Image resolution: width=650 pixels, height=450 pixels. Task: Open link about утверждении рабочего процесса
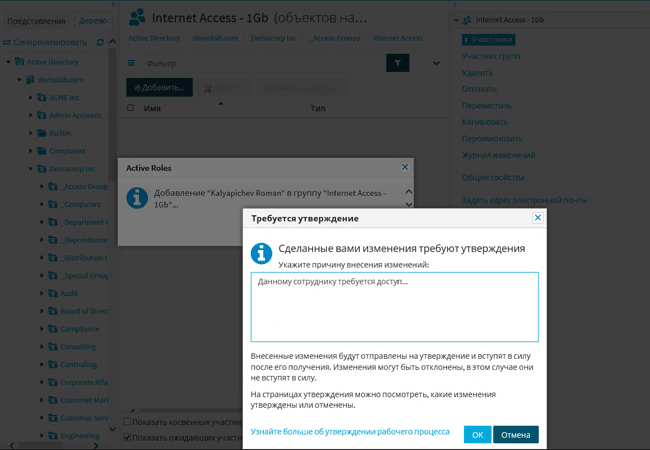350,431
